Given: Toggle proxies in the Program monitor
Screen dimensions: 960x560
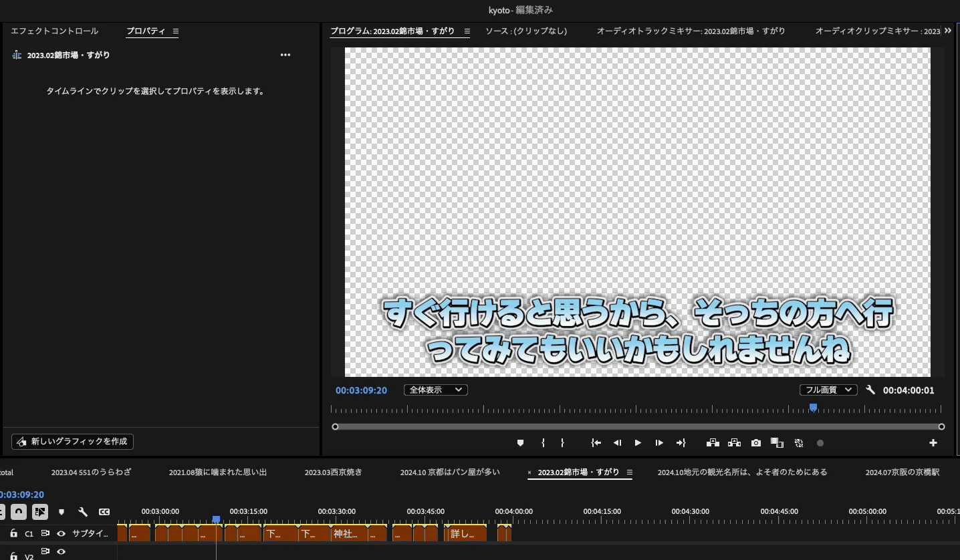Looking at the screenshot, I should pyautogui.click(x=798, y=442).
